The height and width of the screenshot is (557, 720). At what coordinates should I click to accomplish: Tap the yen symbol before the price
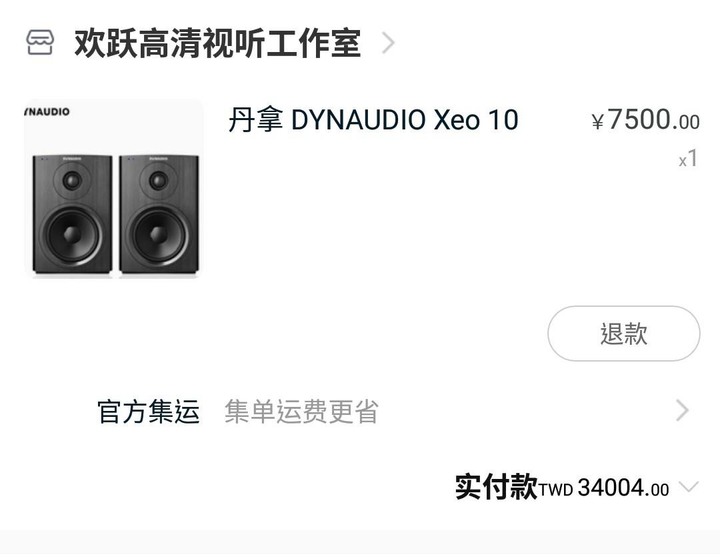(597, 122)
